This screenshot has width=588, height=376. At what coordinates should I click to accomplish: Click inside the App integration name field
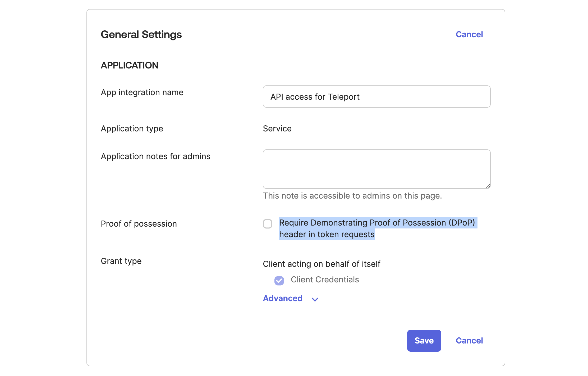pos(376,97)
